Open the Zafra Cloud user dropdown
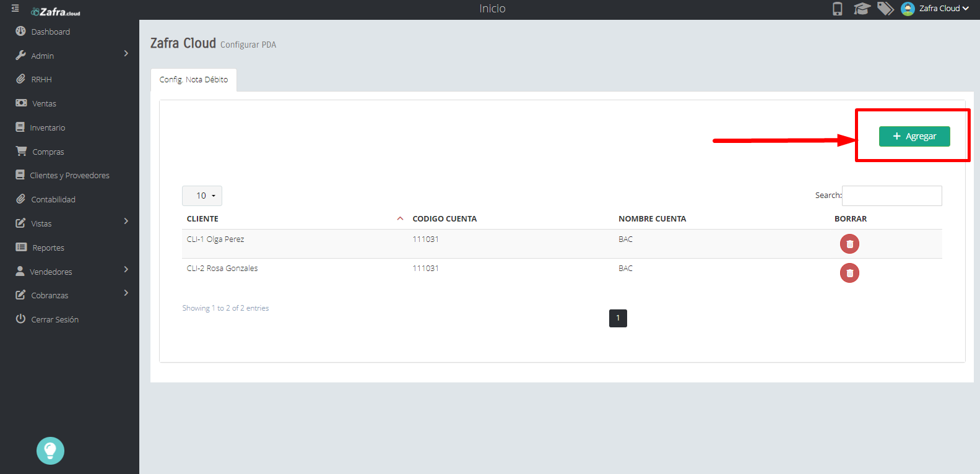980x474 pixels. (943, 9)
